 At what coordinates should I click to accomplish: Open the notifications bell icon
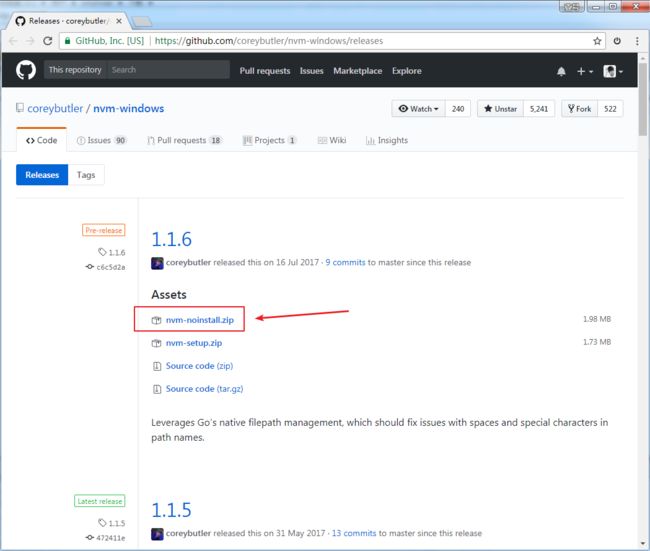(561, 71)
